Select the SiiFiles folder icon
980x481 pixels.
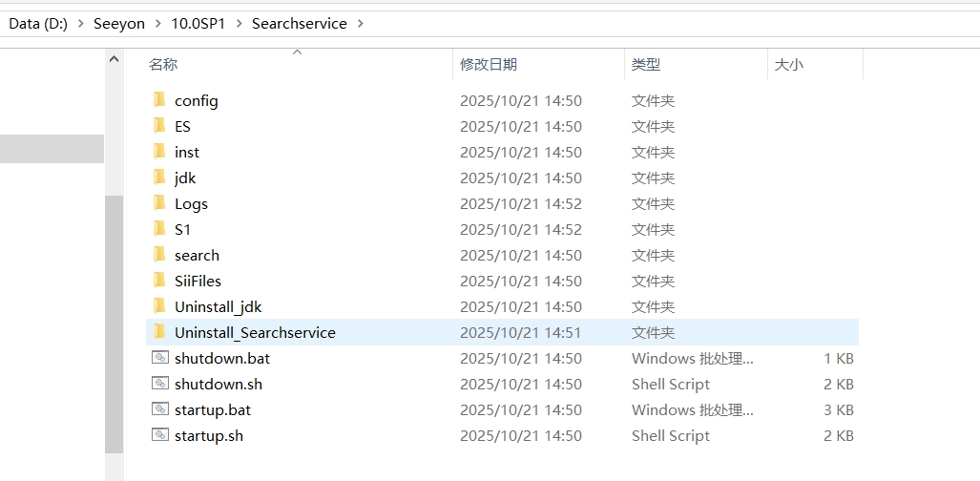[x=159, y=281]
